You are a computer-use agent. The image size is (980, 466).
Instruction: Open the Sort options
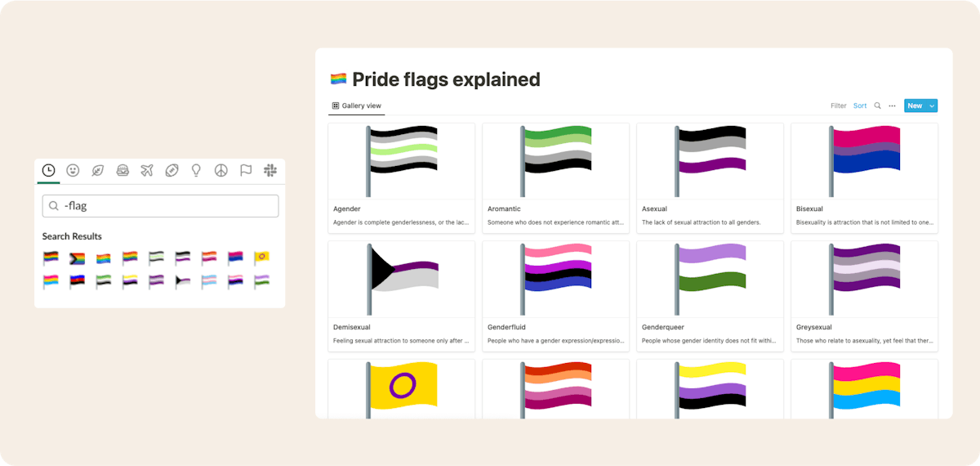(x=860, y=105)
